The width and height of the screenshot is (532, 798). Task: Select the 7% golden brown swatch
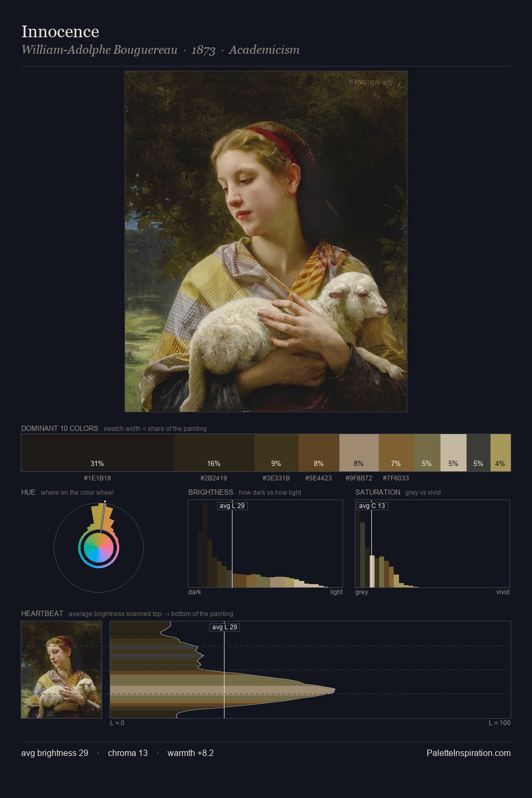[396, 453]
